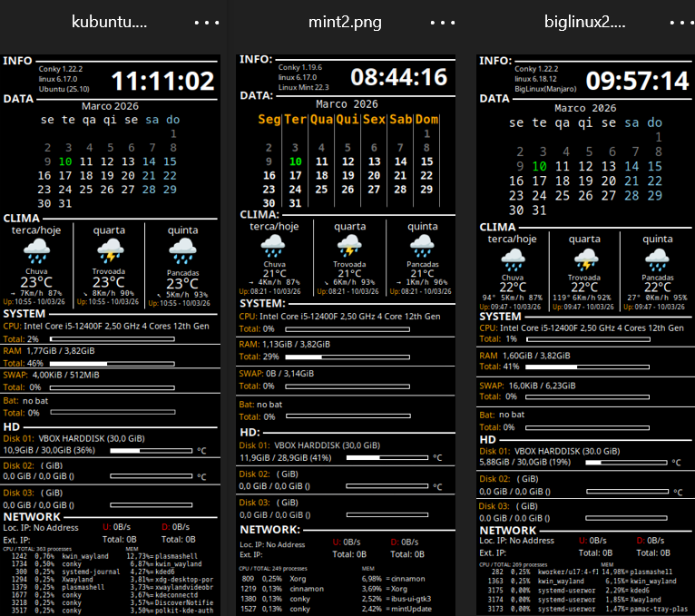Screen dimensions: 695x616
Task: Click the Pancadas icon in mint2 panel
Action: 422,246
